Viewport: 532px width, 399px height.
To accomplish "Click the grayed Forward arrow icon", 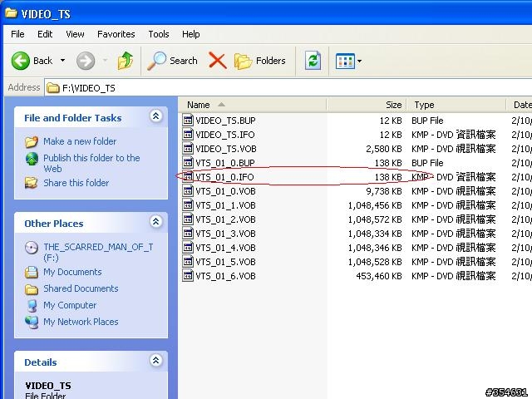I will (x=85, y=61).
